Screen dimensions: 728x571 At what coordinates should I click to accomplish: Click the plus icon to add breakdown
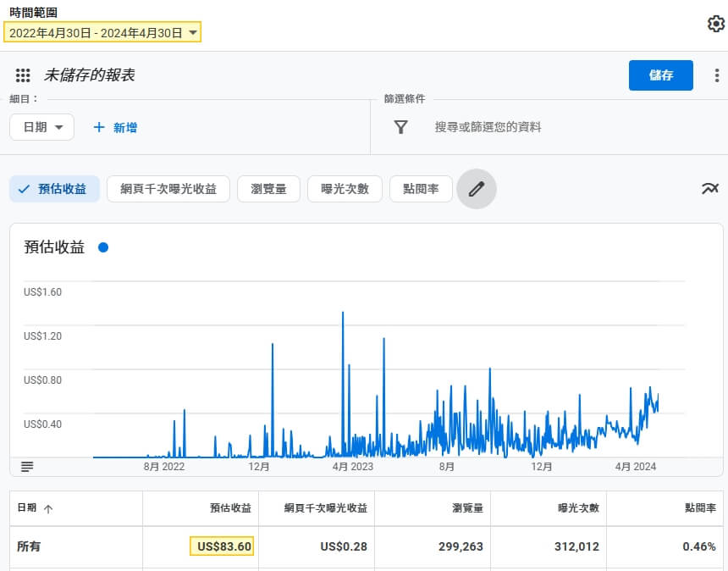click(99, 127)
